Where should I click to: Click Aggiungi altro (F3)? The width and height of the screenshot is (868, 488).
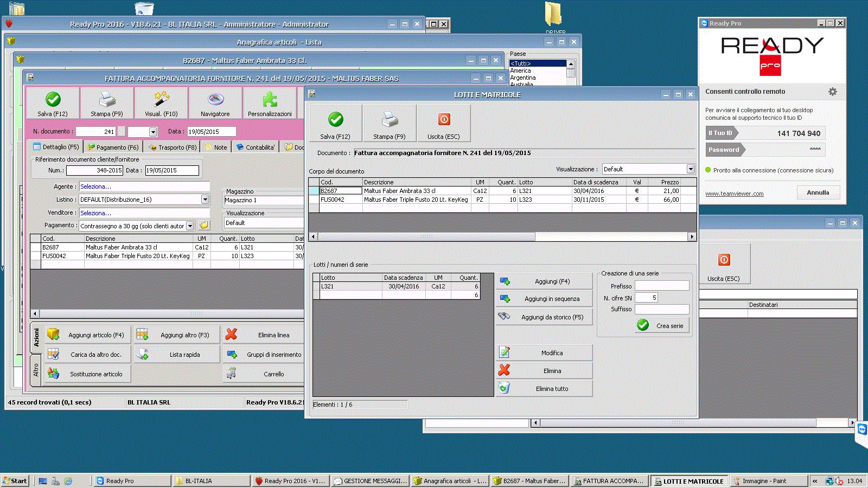point(176,335)
